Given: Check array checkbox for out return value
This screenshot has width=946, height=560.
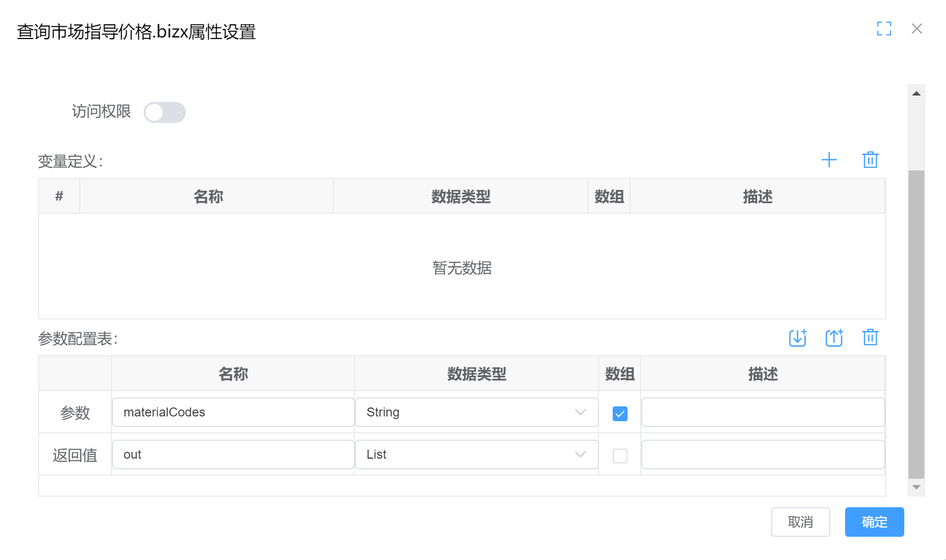Looking at the screenshot, I should pos(620,455).
